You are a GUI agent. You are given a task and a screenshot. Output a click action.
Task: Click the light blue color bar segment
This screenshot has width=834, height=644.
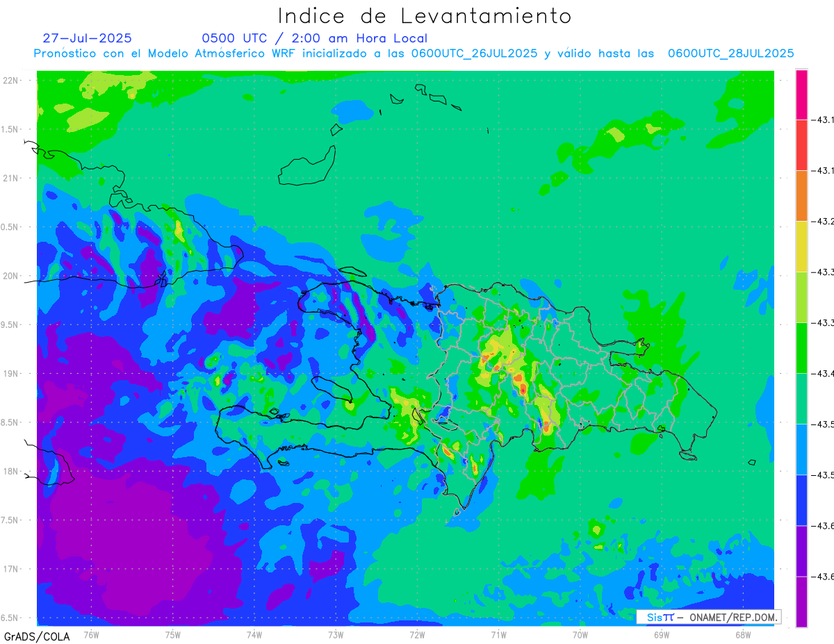pos(801,449)
